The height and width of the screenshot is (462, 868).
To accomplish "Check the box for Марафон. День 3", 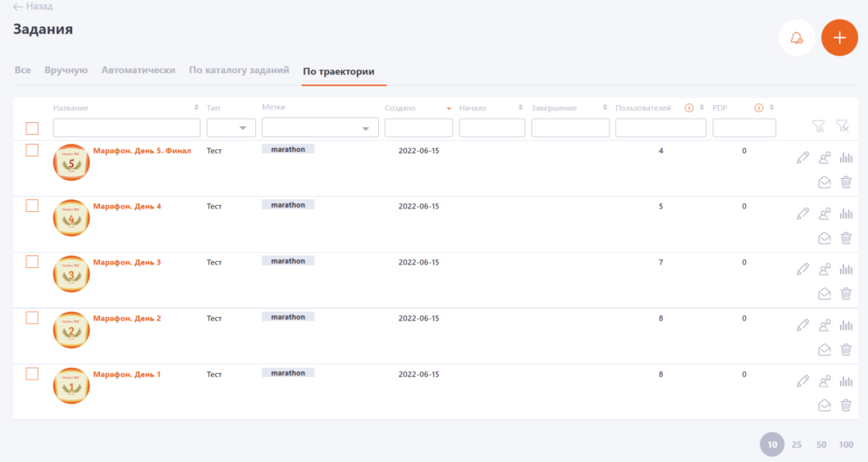I will (x=32, y=262).
